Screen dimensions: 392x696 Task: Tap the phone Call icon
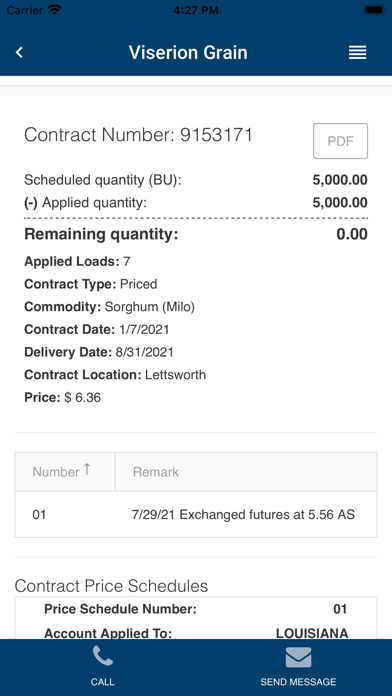coord(103,656)
